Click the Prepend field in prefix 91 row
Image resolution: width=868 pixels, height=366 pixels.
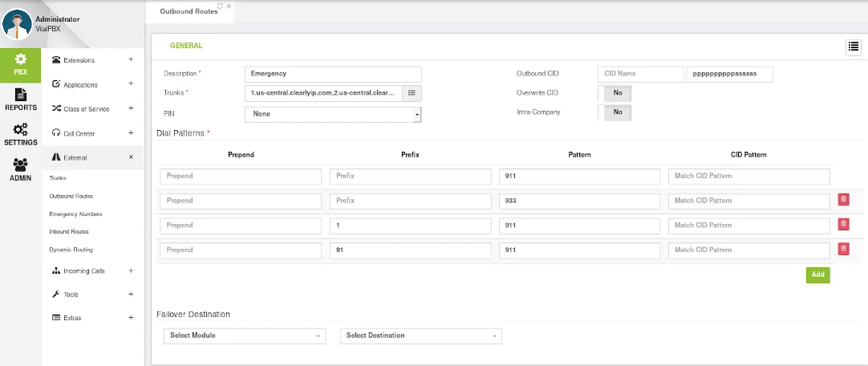click(241, 250)
